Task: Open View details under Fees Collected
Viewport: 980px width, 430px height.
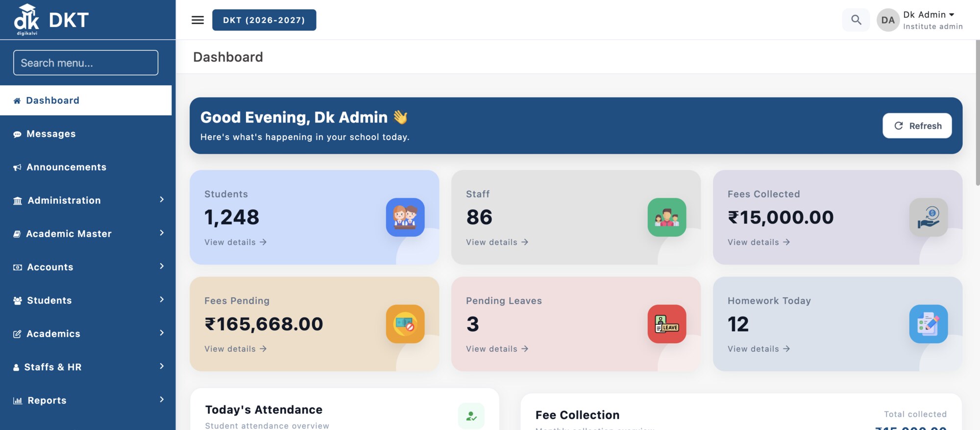Action: 759,242
